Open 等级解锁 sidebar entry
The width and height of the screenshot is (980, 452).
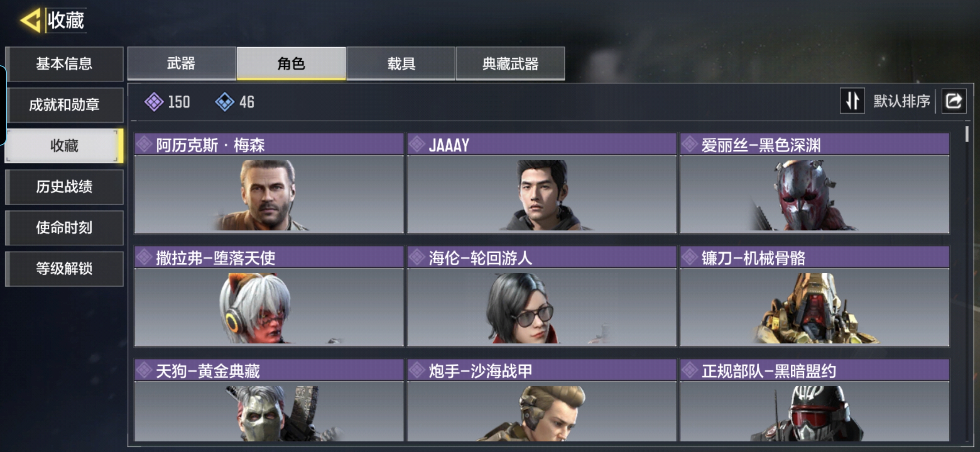click(x=64, y=269)
